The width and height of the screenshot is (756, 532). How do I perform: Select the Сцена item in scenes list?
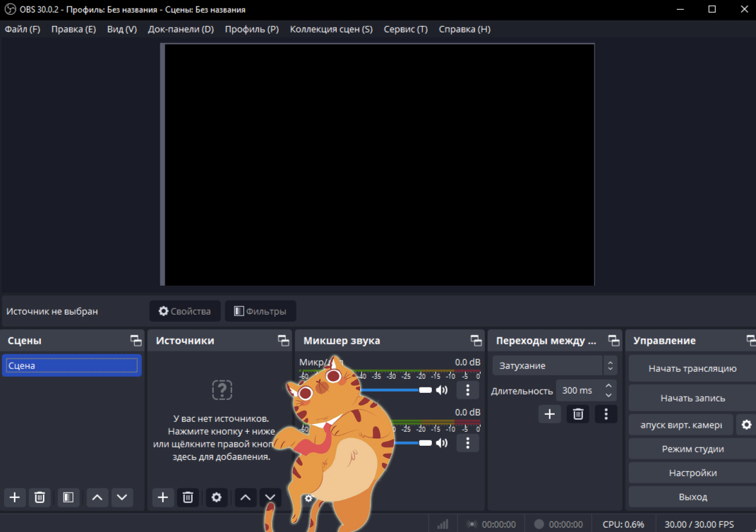(x=71, y=365)
